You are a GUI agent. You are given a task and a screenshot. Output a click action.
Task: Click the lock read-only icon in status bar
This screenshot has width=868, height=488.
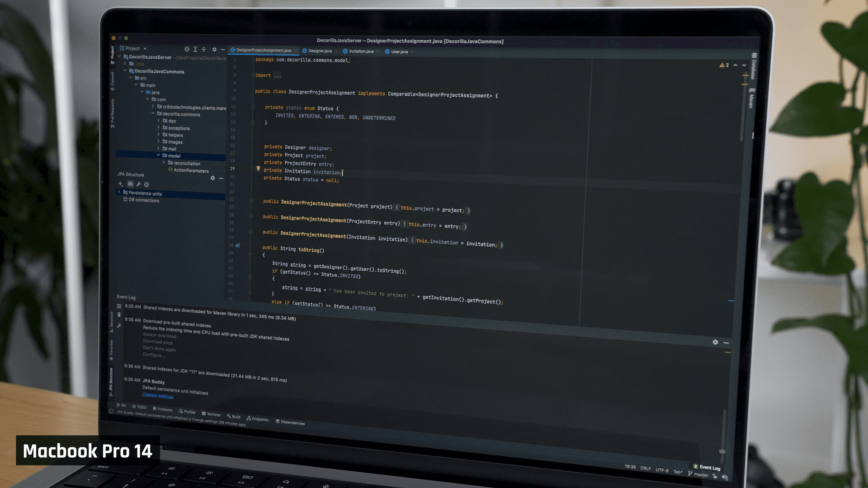(715, 476)
